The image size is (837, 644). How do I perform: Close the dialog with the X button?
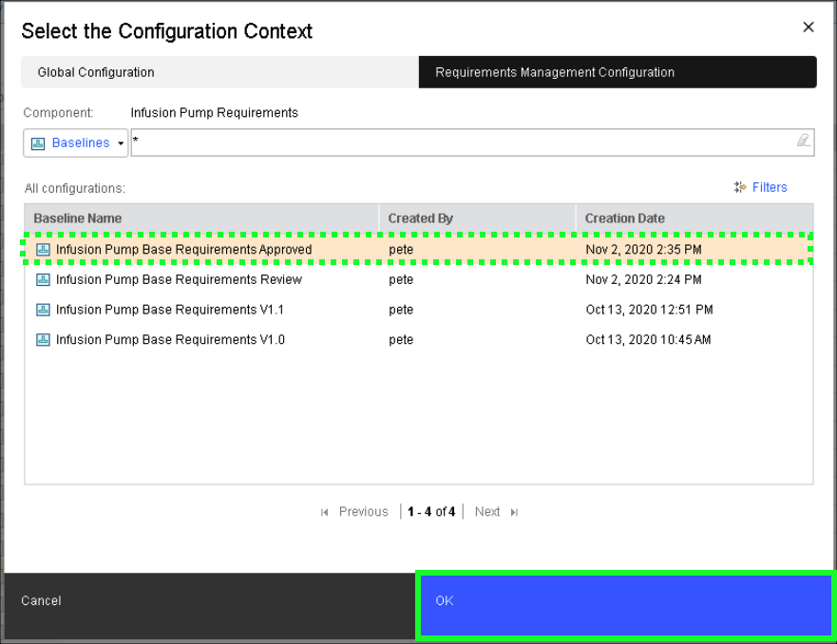808,28
